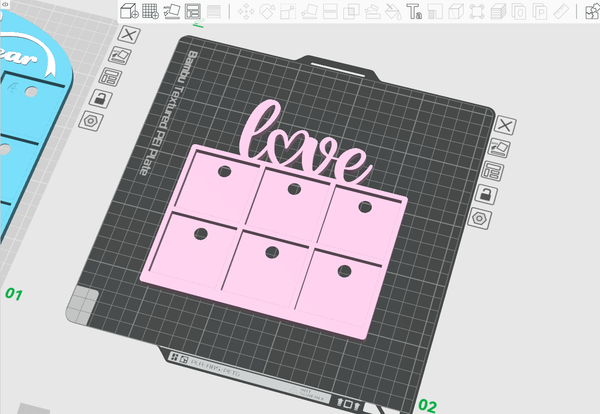Select the Cut tool

pos(330,12)
